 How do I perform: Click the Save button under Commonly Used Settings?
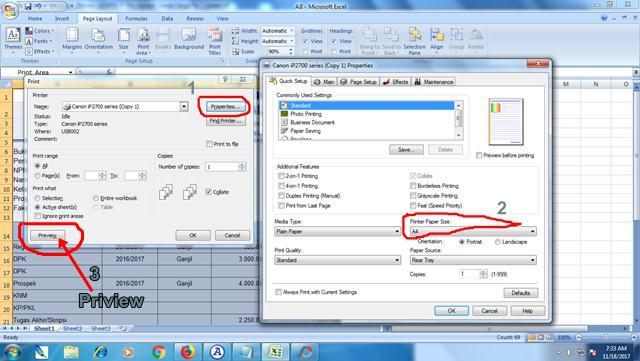[406, 150]
